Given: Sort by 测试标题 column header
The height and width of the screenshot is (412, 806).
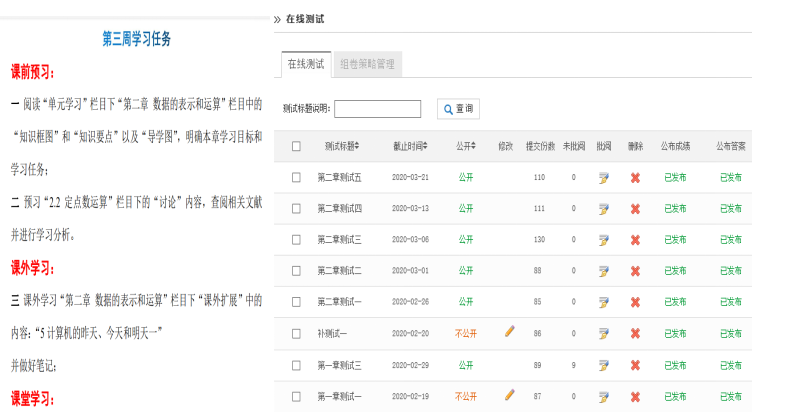Looking at the screenshot, I should (342, 146).
